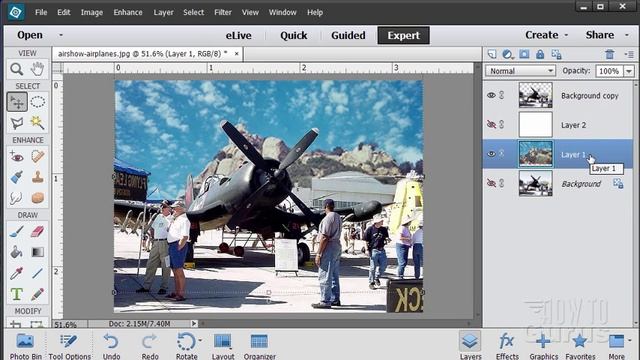Expand the Open recent files arrow
This screenshot has width=640, height=360.
tap(61, 35)
